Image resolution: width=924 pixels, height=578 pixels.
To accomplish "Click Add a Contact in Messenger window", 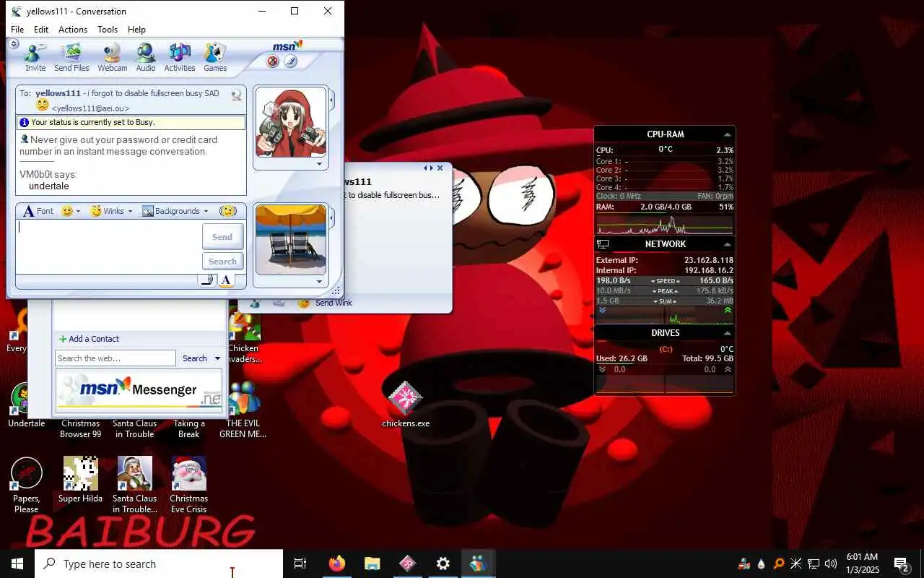I will click(x=89, y=339).
